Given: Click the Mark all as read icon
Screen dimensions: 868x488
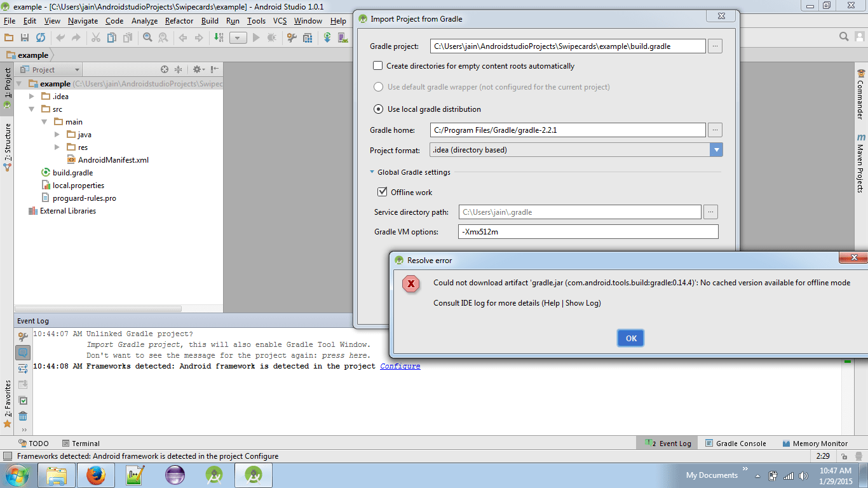Looking at the screenshot, I should (23, 400).
